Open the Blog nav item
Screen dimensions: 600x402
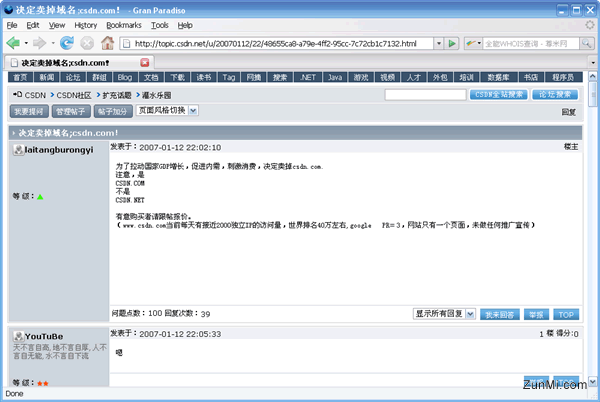coord(125,77)
